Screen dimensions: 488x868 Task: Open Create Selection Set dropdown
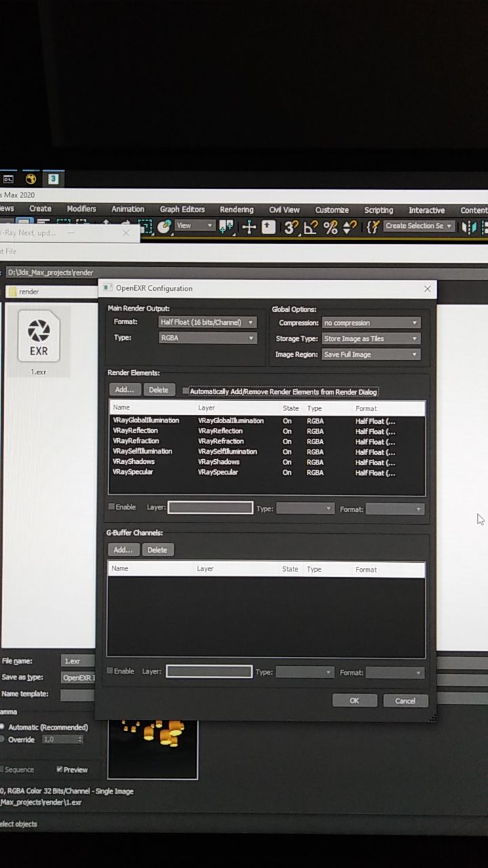click(419, 226)
